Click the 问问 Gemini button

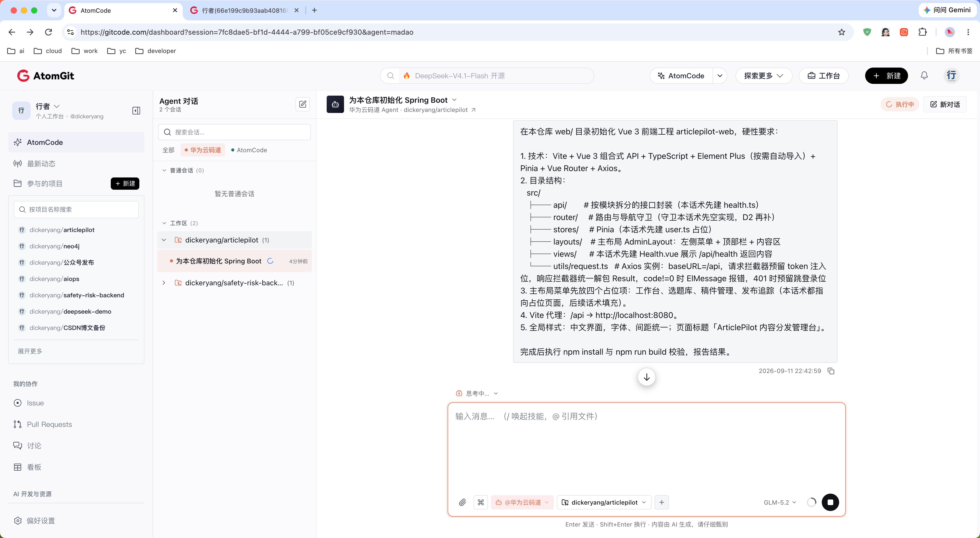[947, 10]
